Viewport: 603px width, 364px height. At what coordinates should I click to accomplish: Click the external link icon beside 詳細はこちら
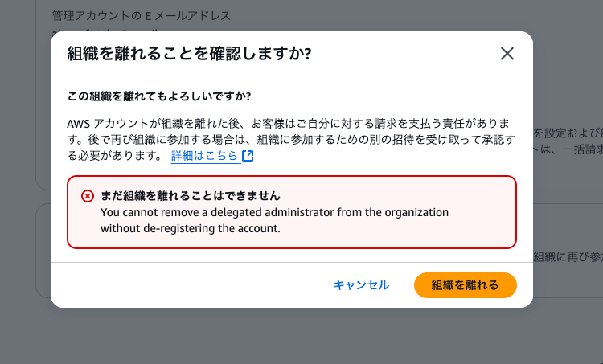pyautogui.click(x=248, y=156)
